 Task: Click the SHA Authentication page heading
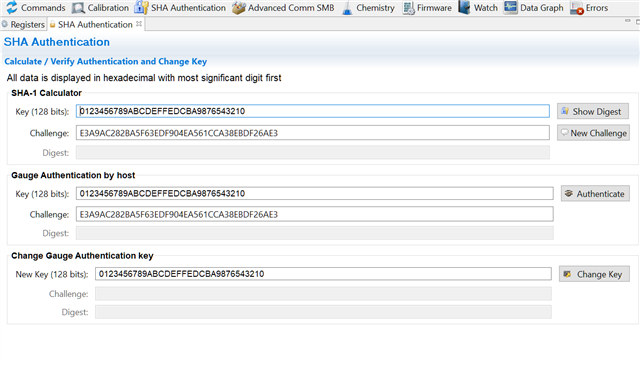pyautogui.click(x=57, y=42)
